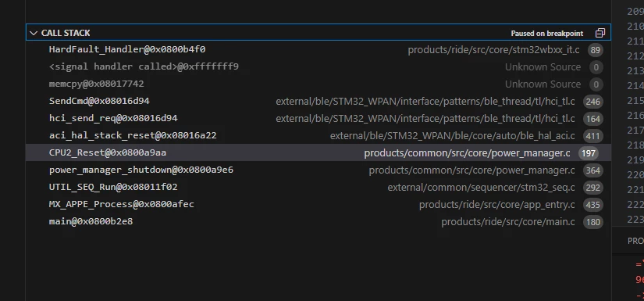Click the Paused on breakpoint status label
The width and height of the screenshot is (644, 301).
pyautogui.click(x=546, y=34)
